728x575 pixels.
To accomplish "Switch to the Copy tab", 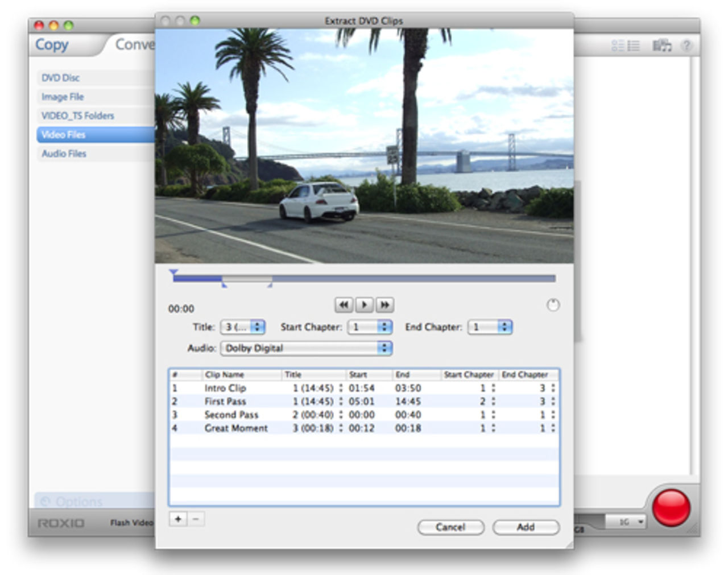I will tap(52, 44).
